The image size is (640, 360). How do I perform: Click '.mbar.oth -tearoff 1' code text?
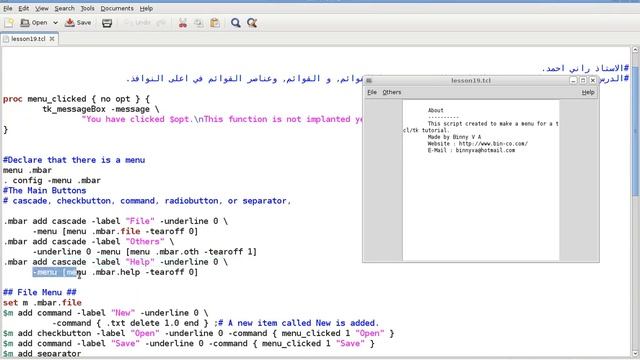205,252
